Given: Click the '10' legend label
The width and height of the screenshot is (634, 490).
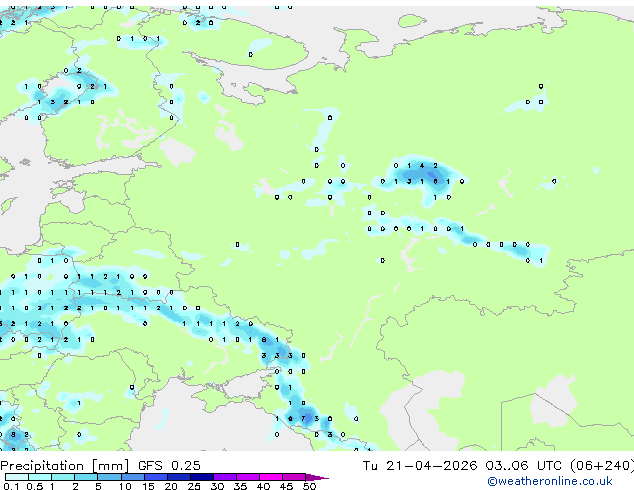Looking at the screenshot, I should tap(125, 486).
